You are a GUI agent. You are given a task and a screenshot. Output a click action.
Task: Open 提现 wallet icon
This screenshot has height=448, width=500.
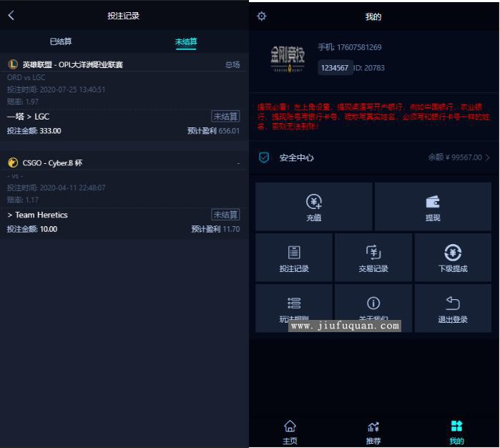tap(433, 202)
